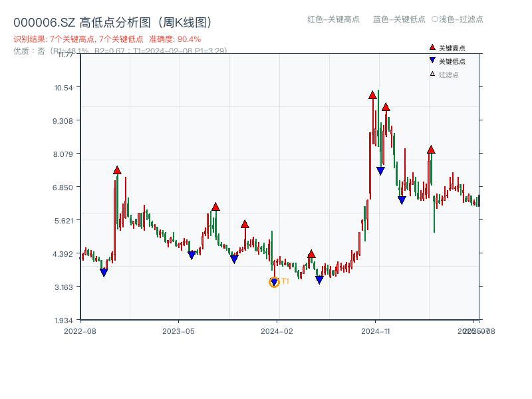
Task: Click the hollow 过滤点 triangle icon in legend
Action: pyautogui.click(x=432, y=73)
